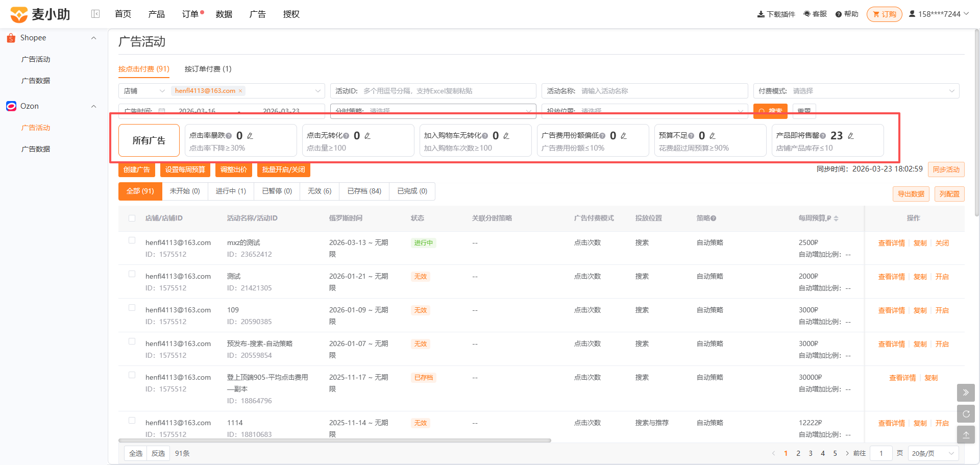980x465 pixels.
Task: Sort by 每周预算 column arrows
Action: [x=836, y=218]
